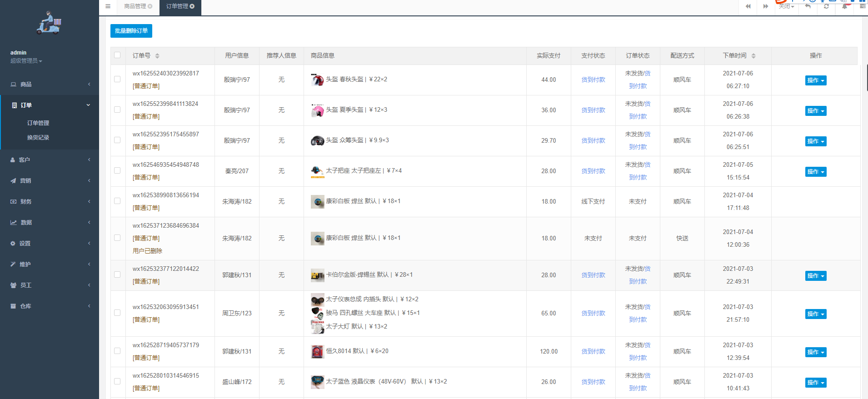Open 操作 dropdown for the 06:27:10 order
Image resolution: width=868 pixels, height=399 pixels.
point(816,80)
